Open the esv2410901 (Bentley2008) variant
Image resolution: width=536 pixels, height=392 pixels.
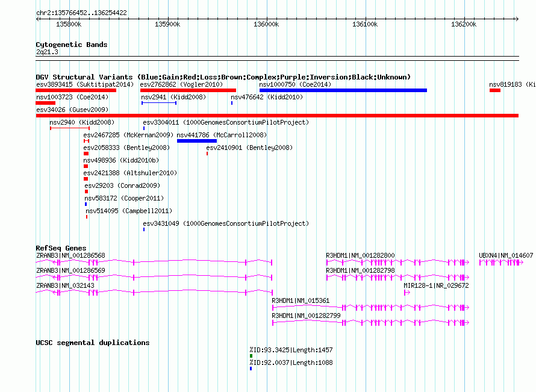tap(249, 148)
